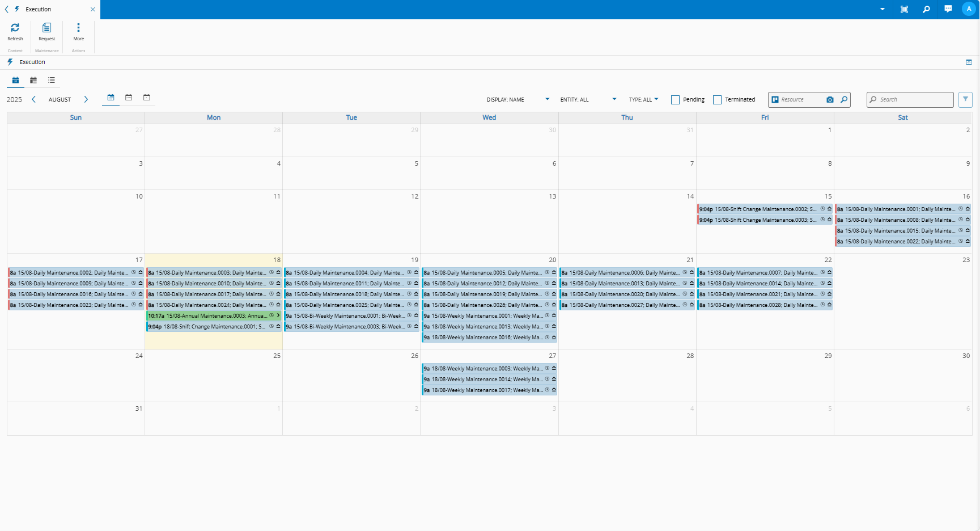Click the bell icon on Daily Maintenance.0007
The height and width of the screenshot is (531, 980).
click(829, 272)
